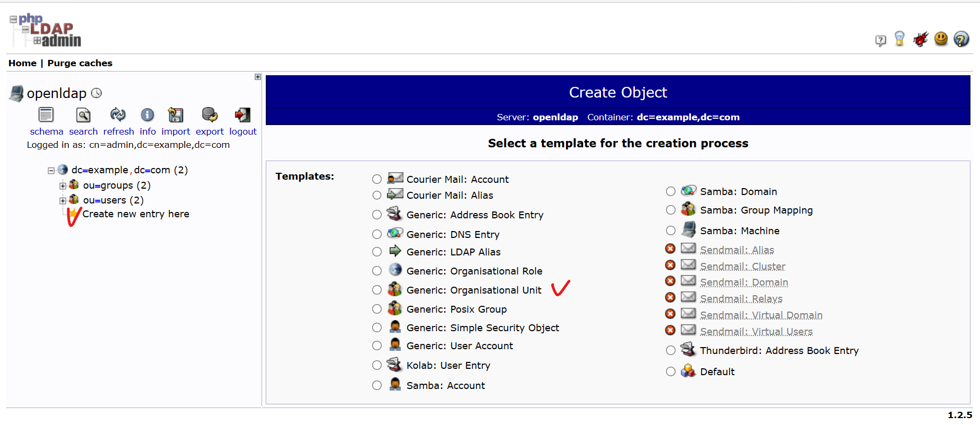Viewport: 980px width, 425px height.
Task: Select Generic: Simple Security Object radio button
Action: coord(377,327)
